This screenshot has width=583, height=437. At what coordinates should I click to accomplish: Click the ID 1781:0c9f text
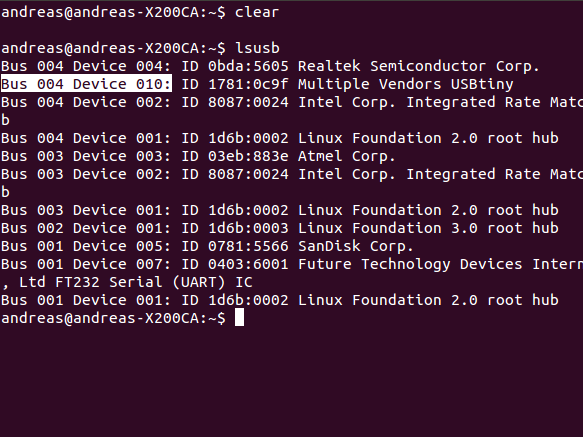pos(235,84)
